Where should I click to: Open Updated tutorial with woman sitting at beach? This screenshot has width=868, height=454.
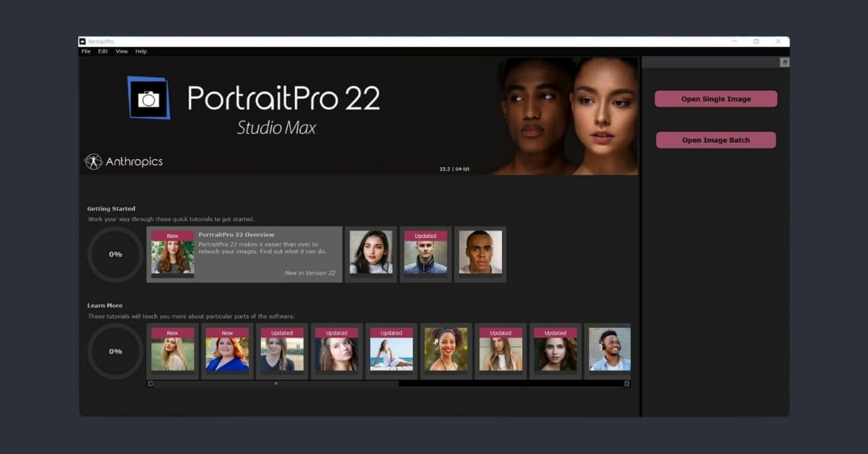click(391, 351)
